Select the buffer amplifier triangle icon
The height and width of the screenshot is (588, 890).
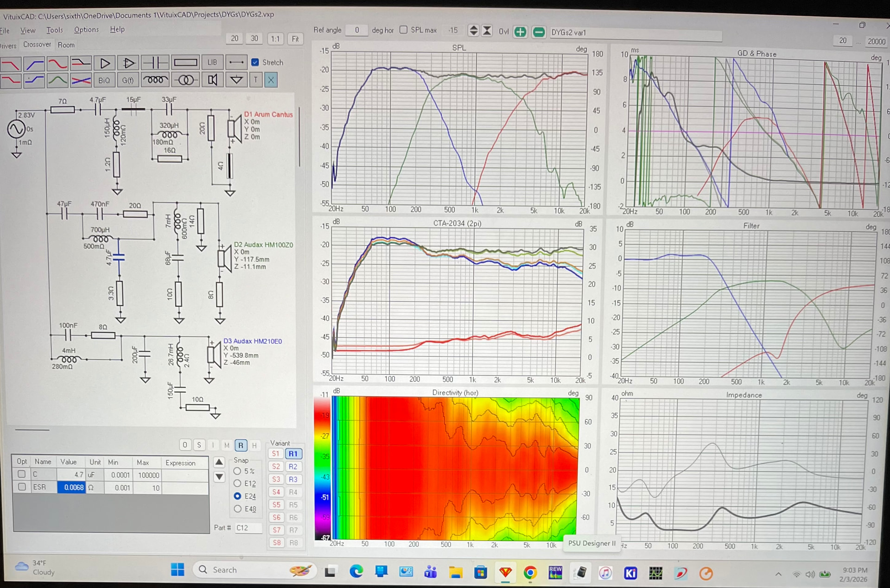[x=105, y=63]
